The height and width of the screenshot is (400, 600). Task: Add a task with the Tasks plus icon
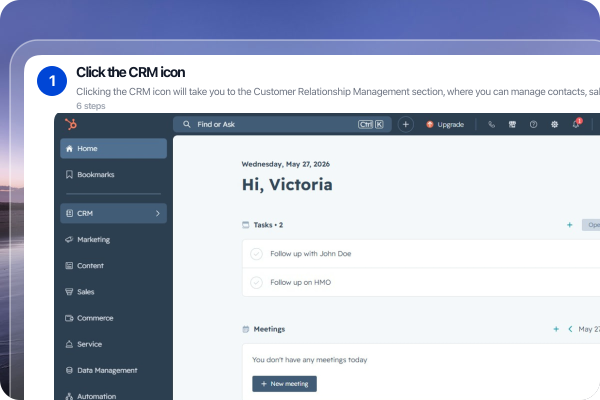coord(569,225)
